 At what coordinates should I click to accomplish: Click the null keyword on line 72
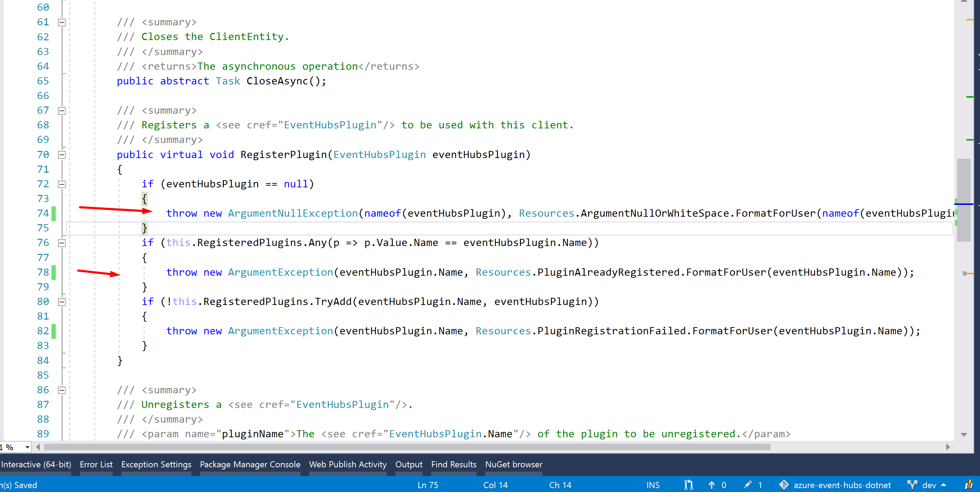click(296, 184)
